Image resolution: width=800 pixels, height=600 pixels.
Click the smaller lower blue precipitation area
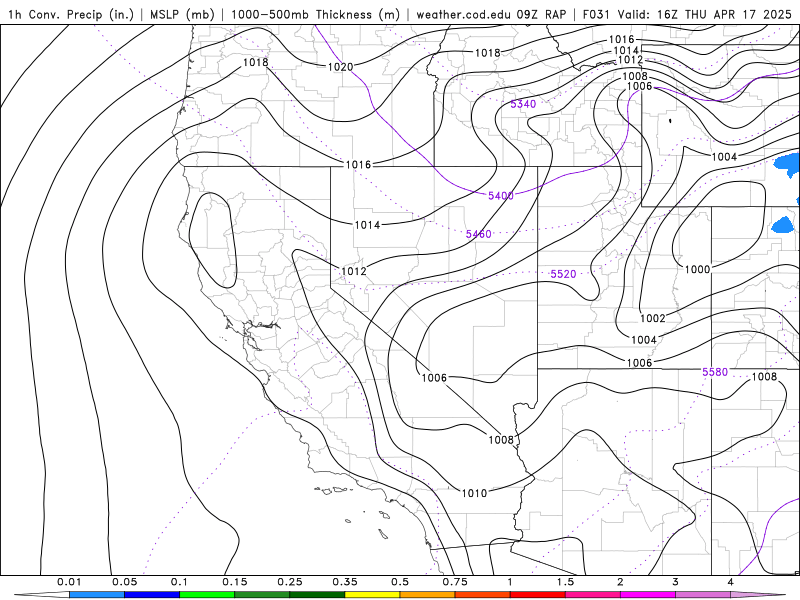pos(783,225)
